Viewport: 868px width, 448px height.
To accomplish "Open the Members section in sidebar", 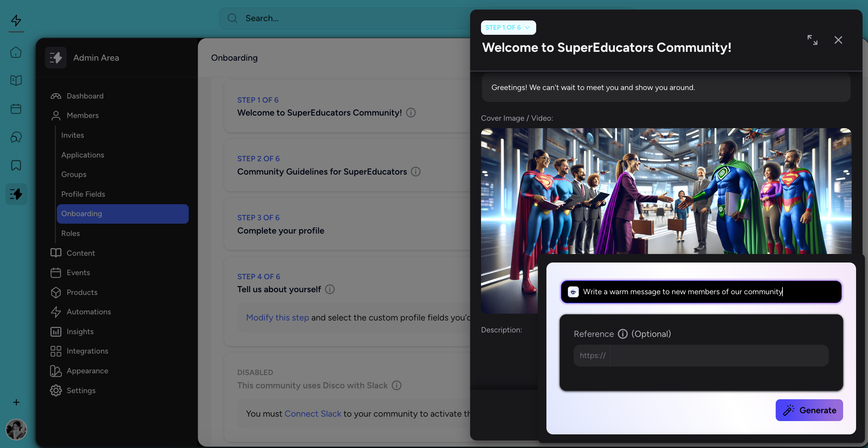I will (82, 116).
